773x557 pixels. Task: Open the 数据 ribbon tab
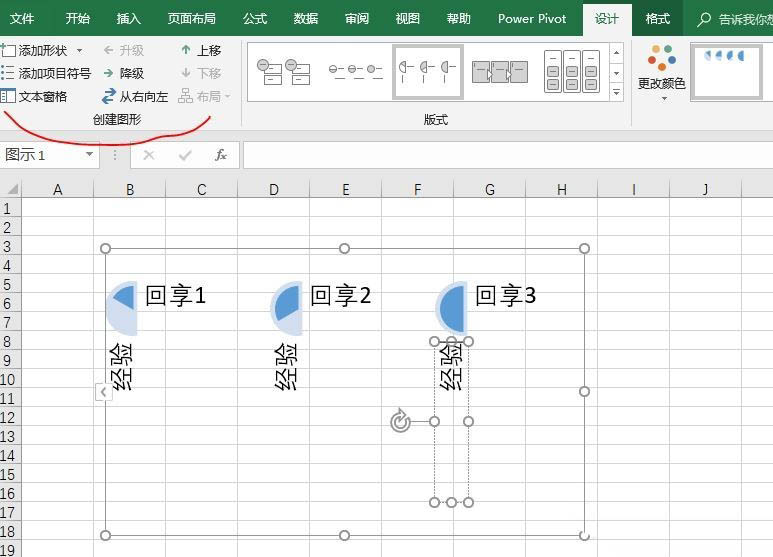[306, 19]
